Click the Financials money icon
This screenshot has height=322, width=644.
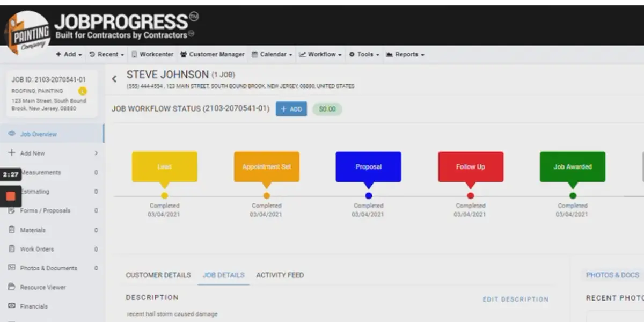(x=12, y=306)
